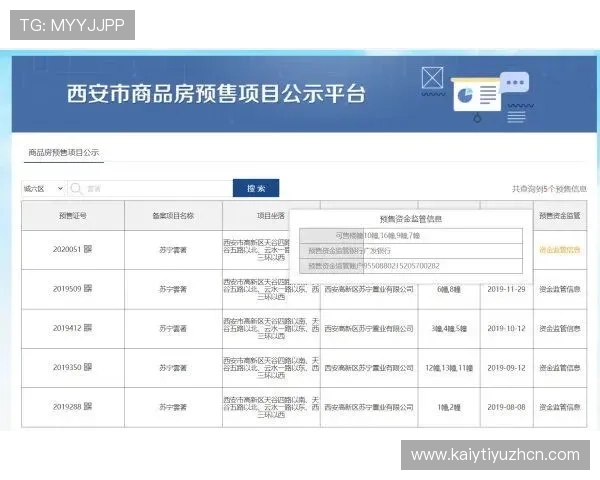Viewport: 600px width, 480px height.
Task: Open the 城六区 district dropdown
Action: [43, 188]
